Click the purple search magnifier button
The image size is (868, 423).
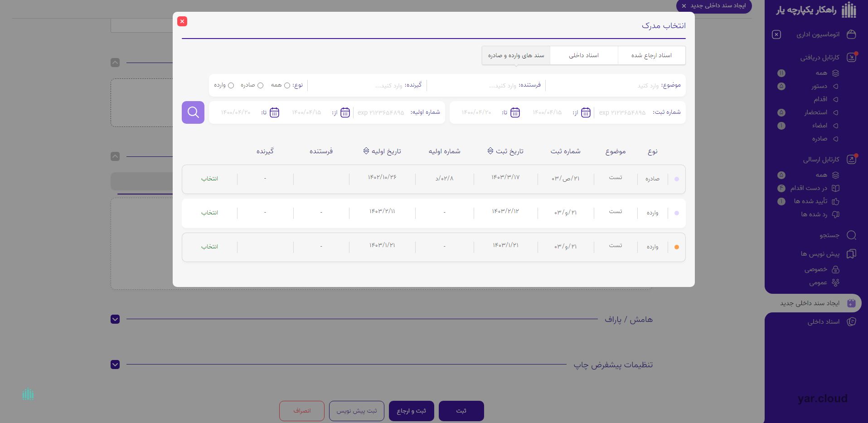(193, 112)
